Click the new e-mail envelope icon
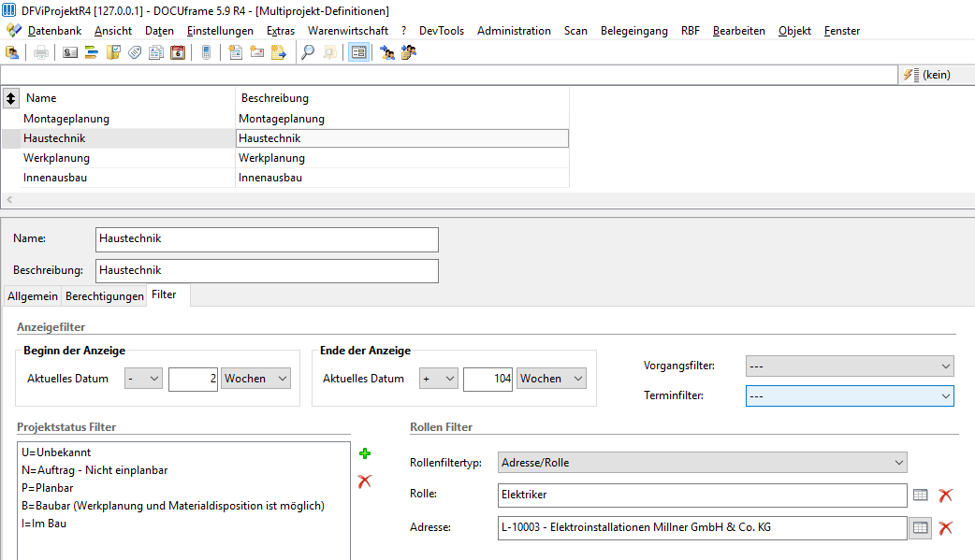The height and width of the screenshot is (560, 975). [256, 53]
